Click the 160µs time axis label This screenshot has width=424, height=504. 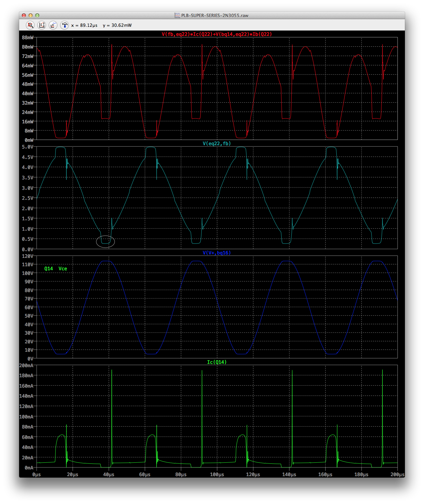[x=325, y=475]
